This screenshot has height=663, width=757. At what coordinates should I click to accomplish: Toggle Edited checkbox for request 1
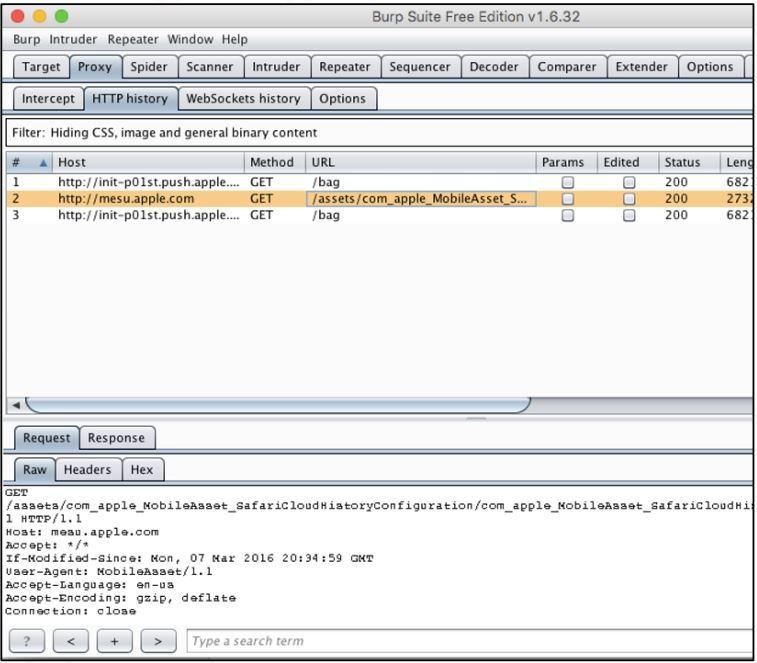(x=629, y=182)
